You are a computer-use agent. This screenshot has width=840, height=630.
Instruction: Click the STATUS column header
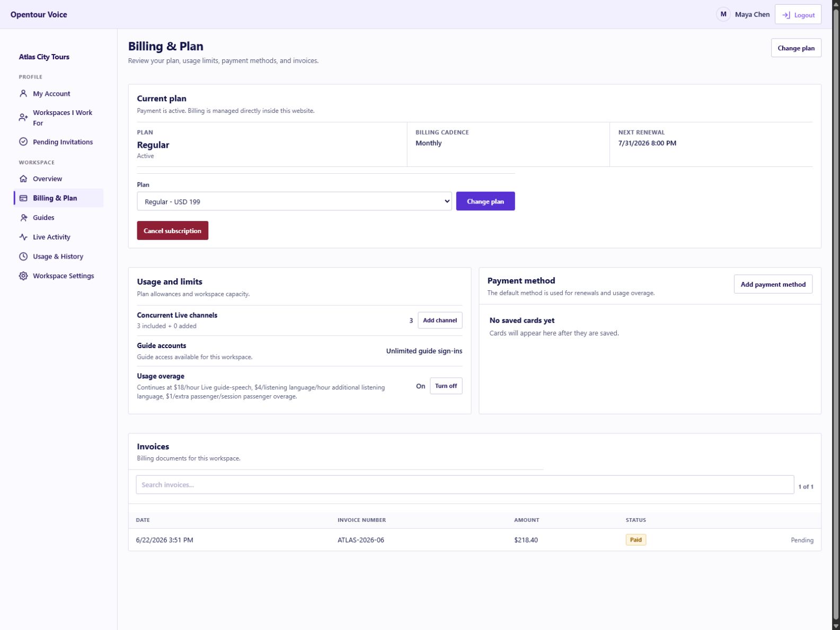[x=636, y=520]
